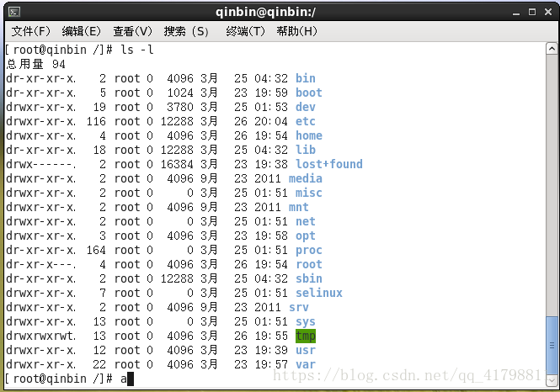The width and height of the screenshot is (560, 392).
Task: Click the media directory name
Action: pos(306,178)
